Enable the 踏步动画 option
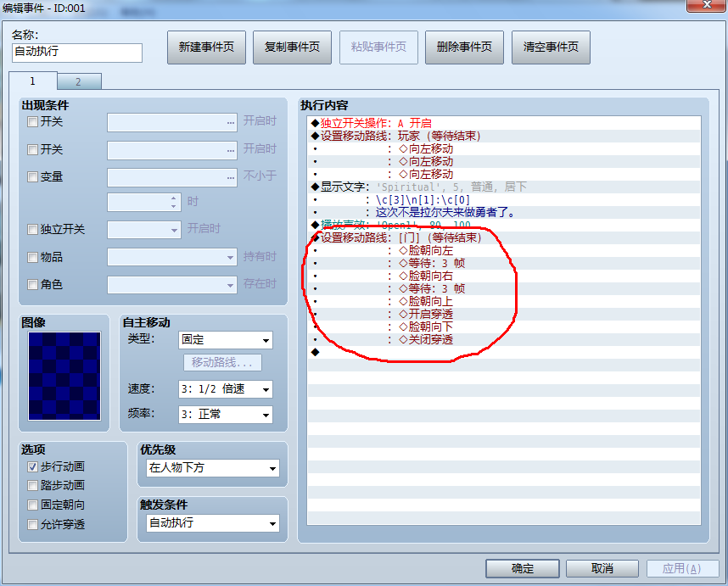728x586 pixels. pyautogui.click(x=32, y=485)
